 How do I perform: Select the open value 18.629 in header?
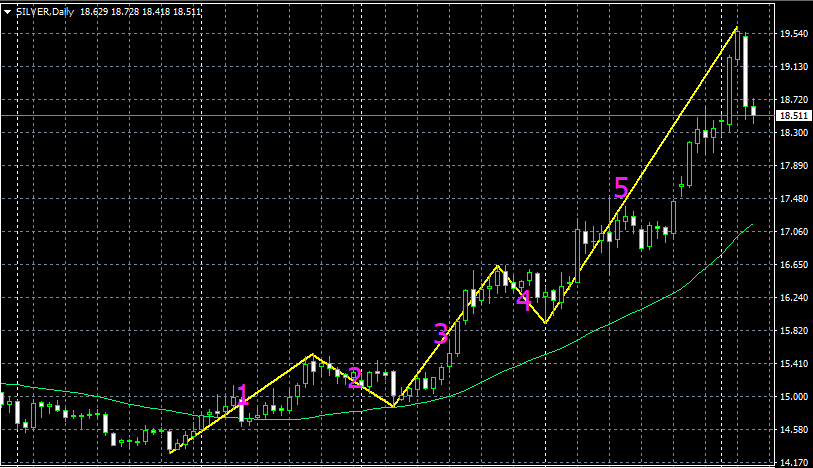(94, 11)
